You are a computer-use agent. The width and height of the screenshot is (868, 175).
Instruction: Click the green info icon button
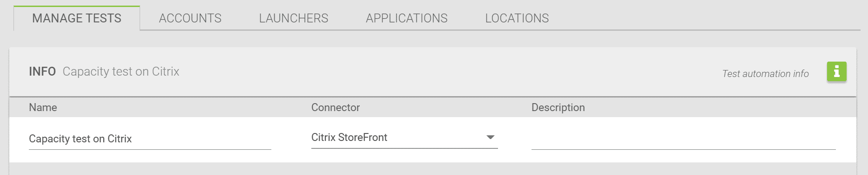click(836, 71)
